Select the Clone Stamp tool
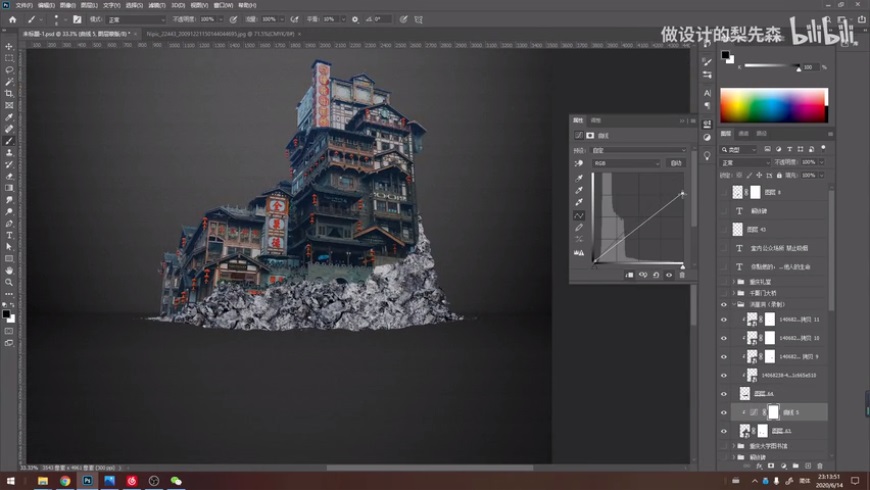870x490 pixels. coord(9,153)
